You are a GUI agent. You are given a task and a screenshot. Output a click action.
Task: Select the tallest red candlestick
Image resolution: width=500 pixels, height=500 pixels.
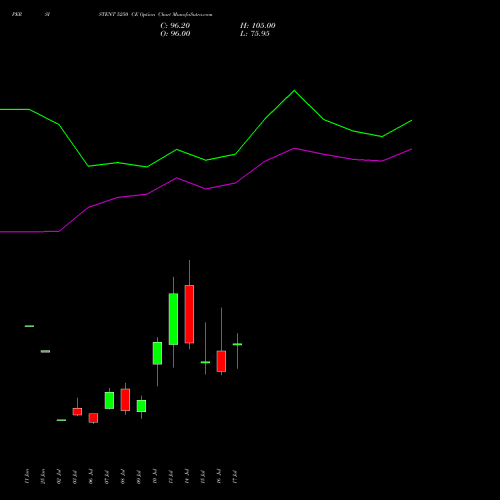(189, 314)
